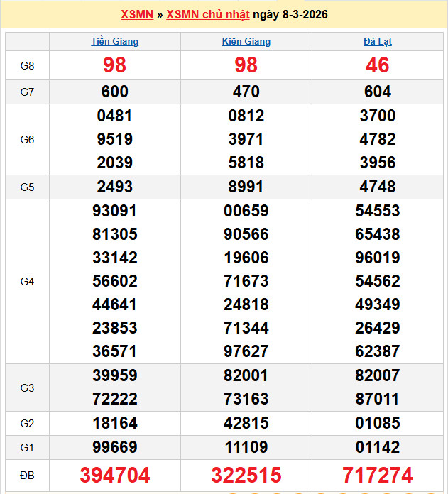
Task: Select the G8 result 98 under Tiền Giang
Action: 115,65
